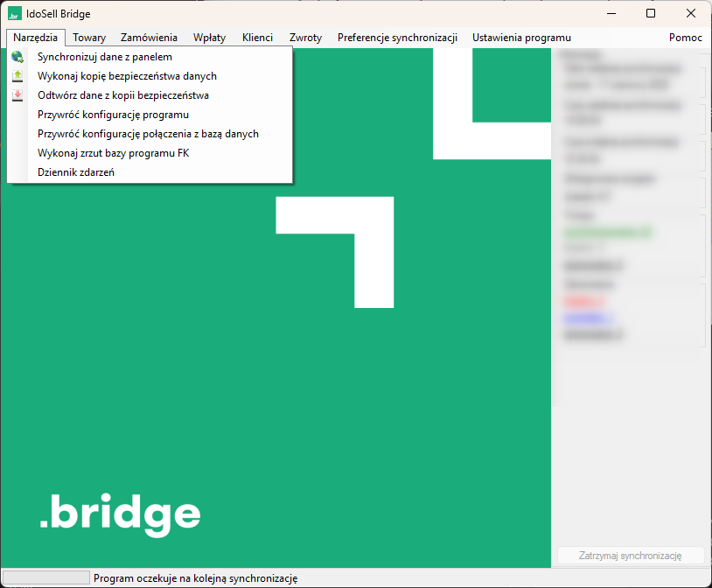Screen dimensions: 712x588
Task: Click the IdoSell Bridge app icon in title bar
Action: tap(15, 14)
